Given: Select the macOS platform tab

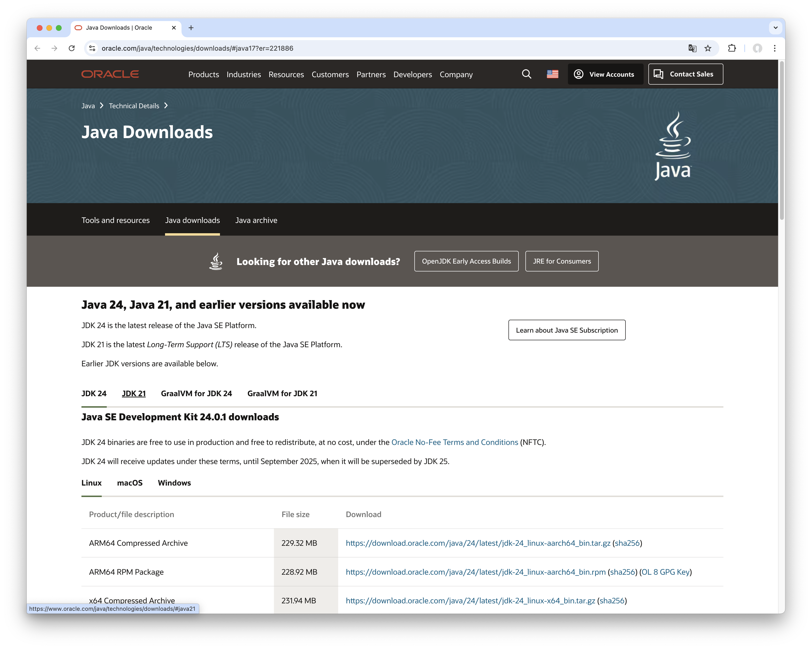Looking at the screenshot, I should point(129,483).
